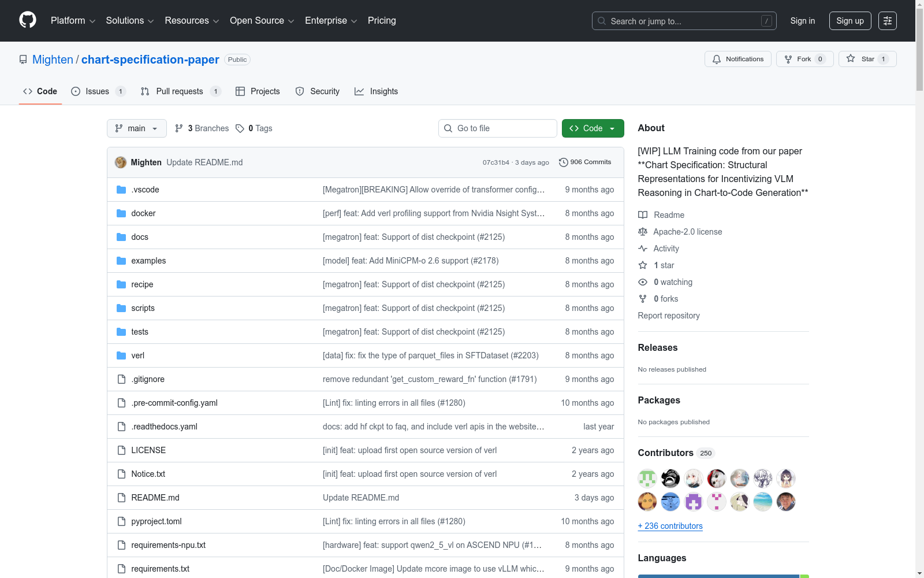Click the LICENSE file icon
Screen dimensions: 924x578
[x=121, y=450]
